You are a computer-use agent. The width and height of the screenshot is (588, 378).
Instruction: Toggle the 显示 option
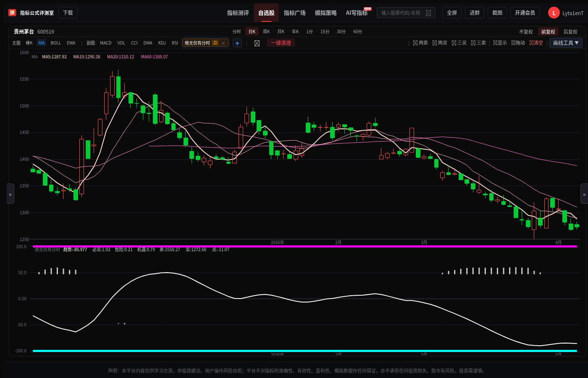(x=500, y=43)
